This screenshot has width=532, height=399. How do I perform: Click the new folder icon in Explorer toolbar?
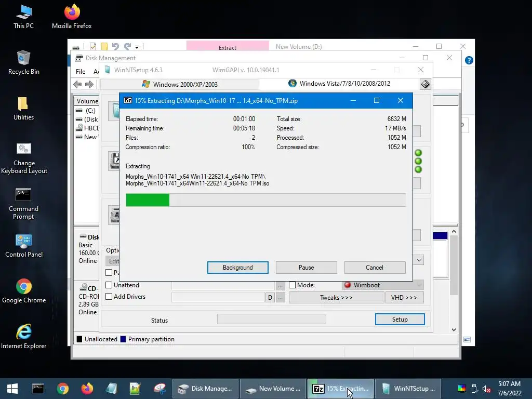(104, 46)
